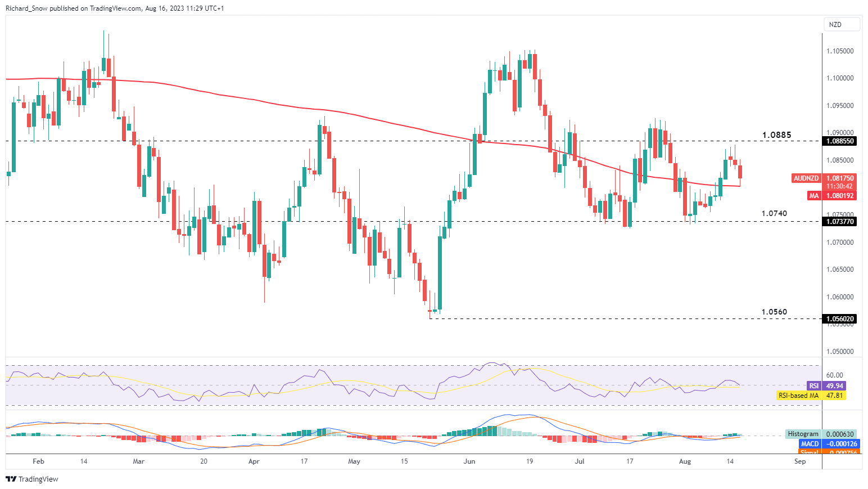The image size is (868, 489).
Task: Click the 1.0885 resistance annotation
Action: pos(776,135)
